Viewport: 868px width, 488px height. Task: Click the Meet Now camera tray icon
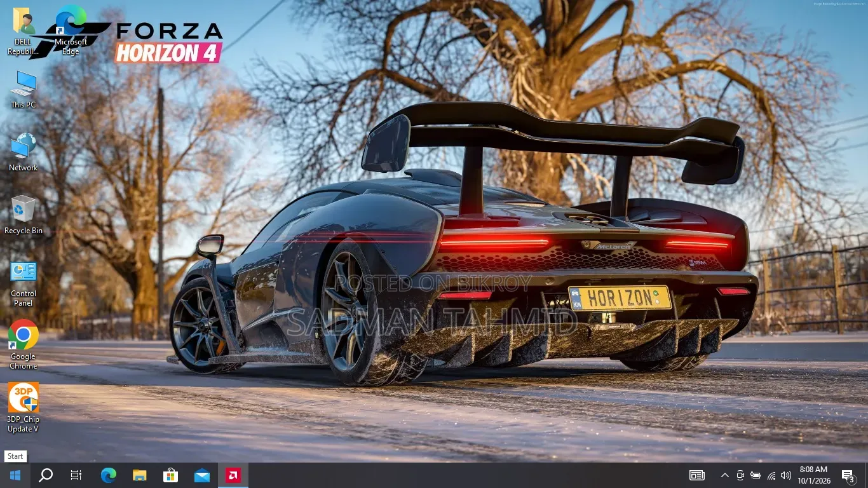click(x=740, y=475)
